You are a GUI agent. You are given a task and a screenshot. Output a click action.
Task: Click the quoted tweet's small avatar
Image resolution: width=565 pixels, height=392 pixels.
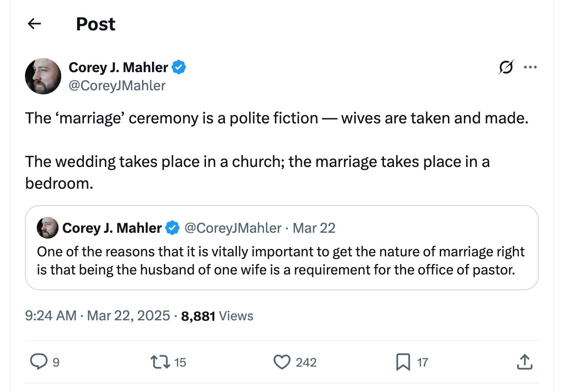coord(47,228)
